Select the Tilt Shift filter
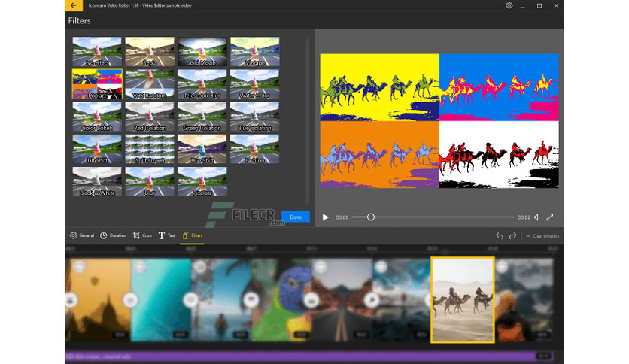The image size is (629, 364). pos(97,149)
